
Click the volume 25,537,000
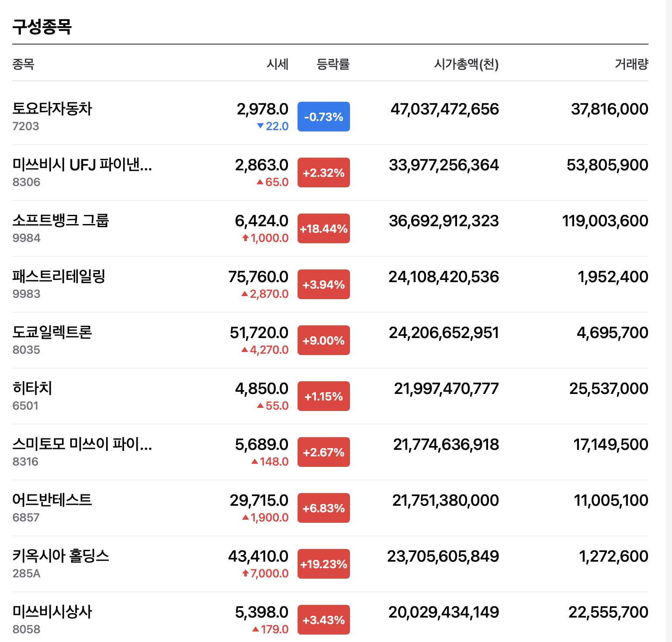tap(609, 388)
